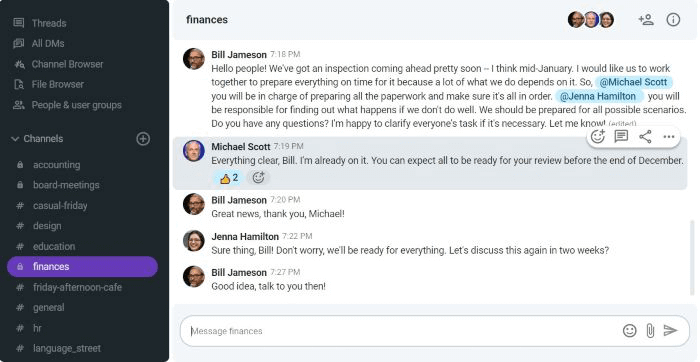Reply in thread from the hover toolbar
Viewport: 700px width, 362px height.
pos(621,137)
